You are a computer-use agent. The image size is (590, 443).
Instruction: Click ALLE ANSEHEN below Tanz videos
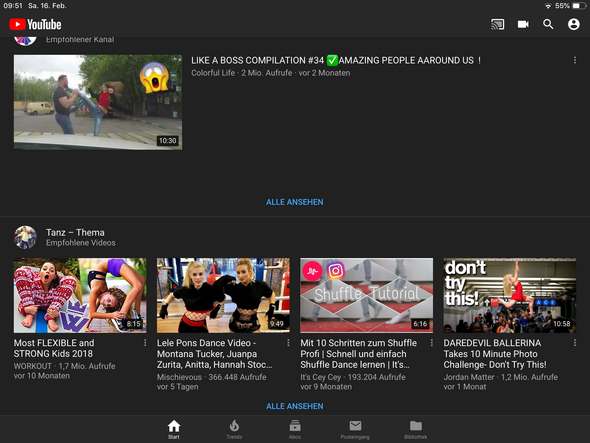[x=295, y=406]
